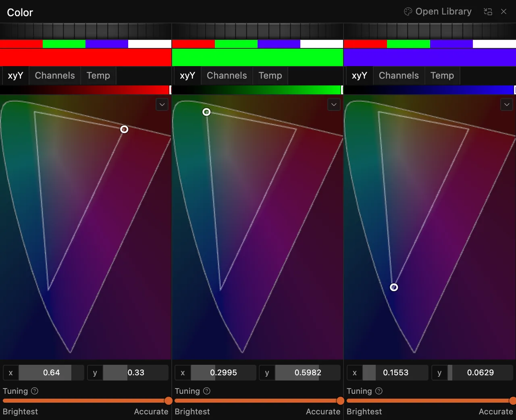Click Brightest label in green panel
The image size is (516, 420).
tap(192, 412)
